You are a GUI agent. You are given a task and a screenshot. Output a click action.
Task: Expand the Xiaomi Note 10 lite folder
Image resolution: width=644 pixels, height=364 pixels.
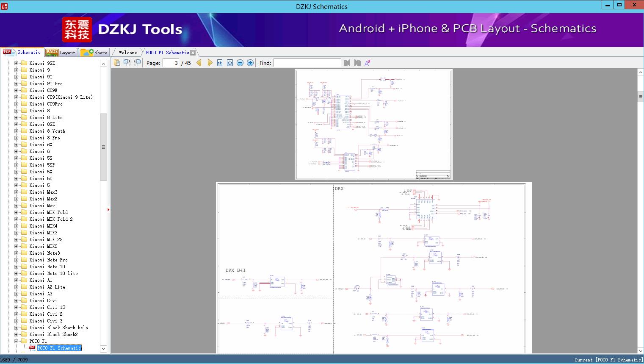(16, 273)
